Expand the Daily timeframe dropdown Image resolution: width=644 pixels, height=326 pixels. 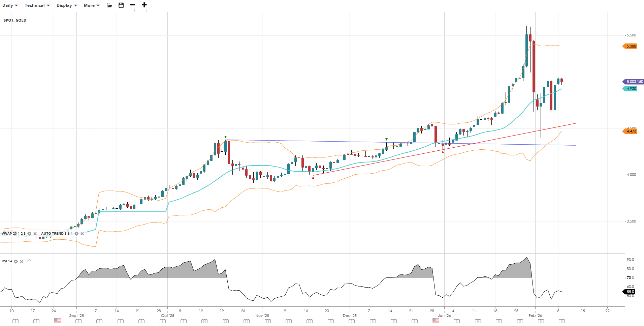tap(10, 5)
